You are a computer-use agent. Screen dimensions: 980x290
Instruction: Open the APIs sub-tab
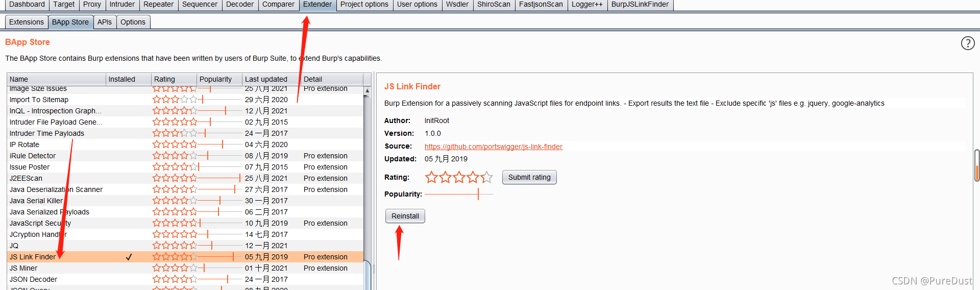coord(105,22)
